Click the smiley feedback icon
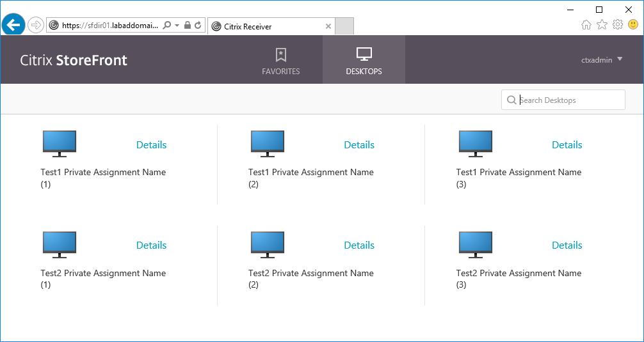The image size is (644, 342). tap(633, 25)
